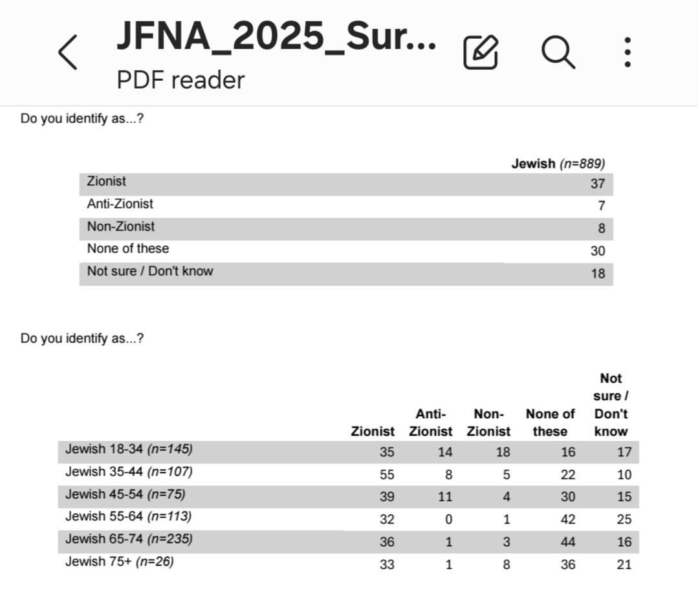
Task: Tap the "None of these" row label
Action: click(x=128, y=249)
